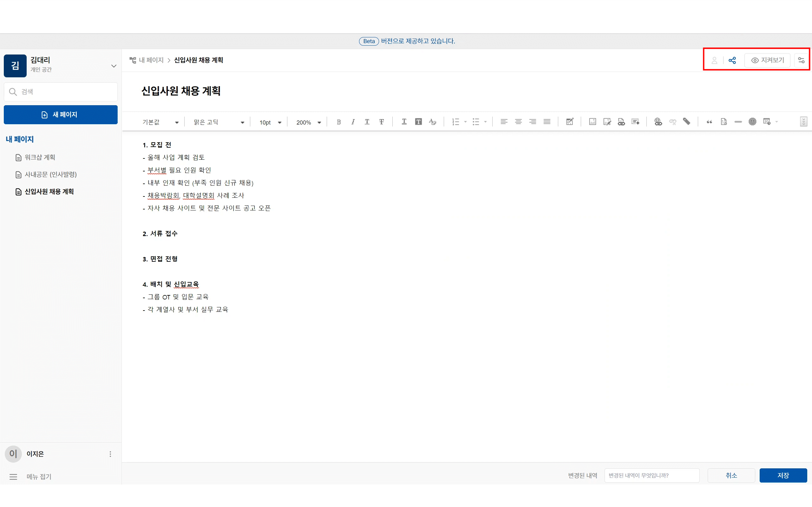Screen dimensions: 812x507
Task: Toggle strikethrough text formatting
Action: [382, 122]
